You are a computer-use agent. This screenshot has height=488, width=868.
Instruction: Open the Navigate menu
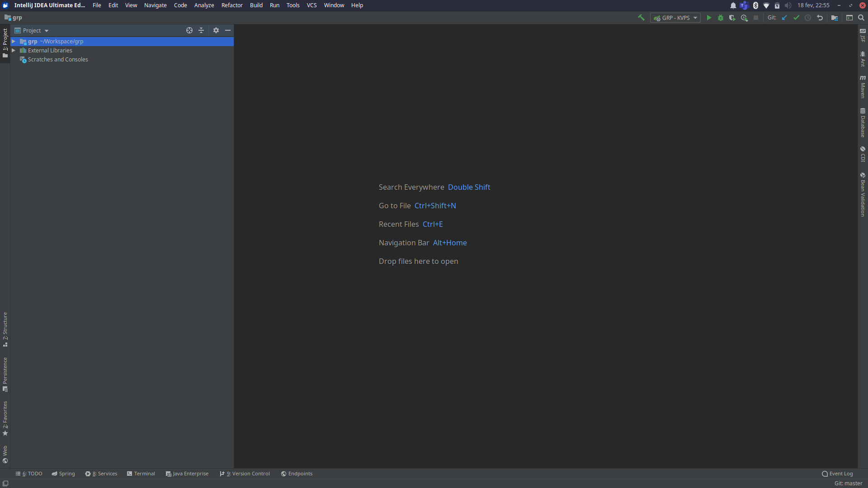156,5
